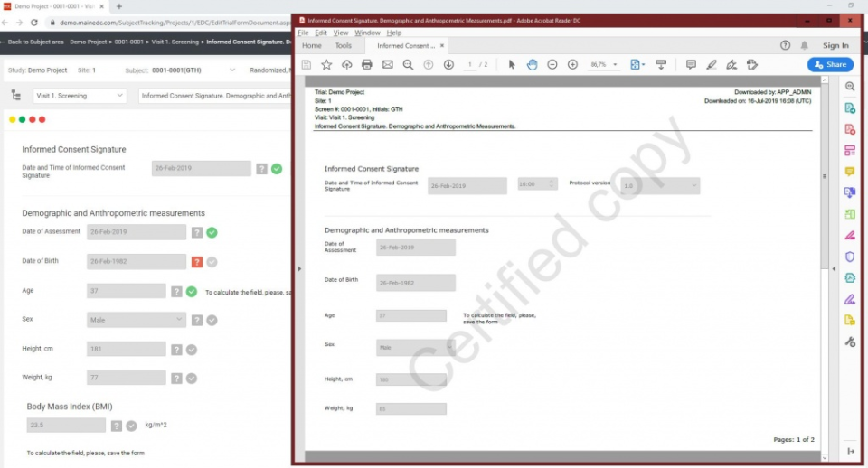Toggle grey check beside Weight field
The image size is (868, 468).
pos(192,379)
